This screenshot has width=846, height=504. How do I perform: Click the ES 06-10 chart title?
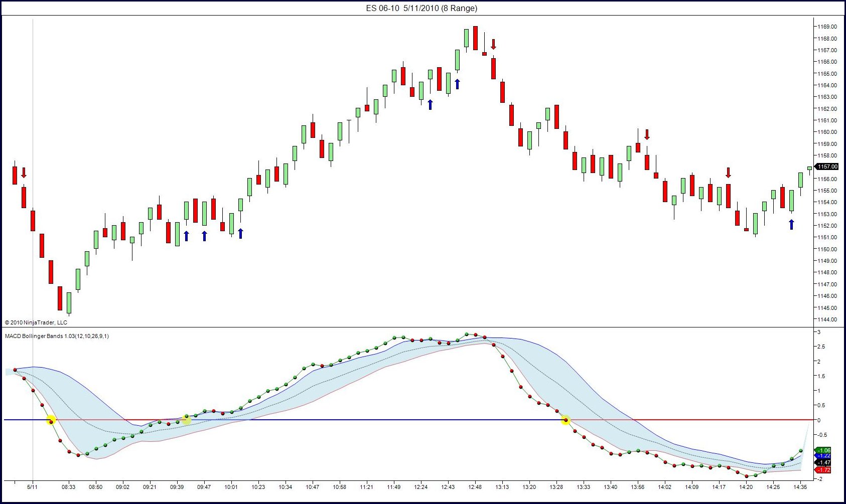click(421, 8)
